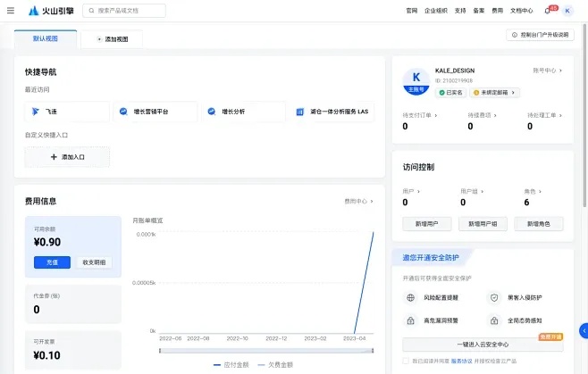The image size is (588, 374).
Task: Click the page vertical scrollbar
Action: [584, 114]
